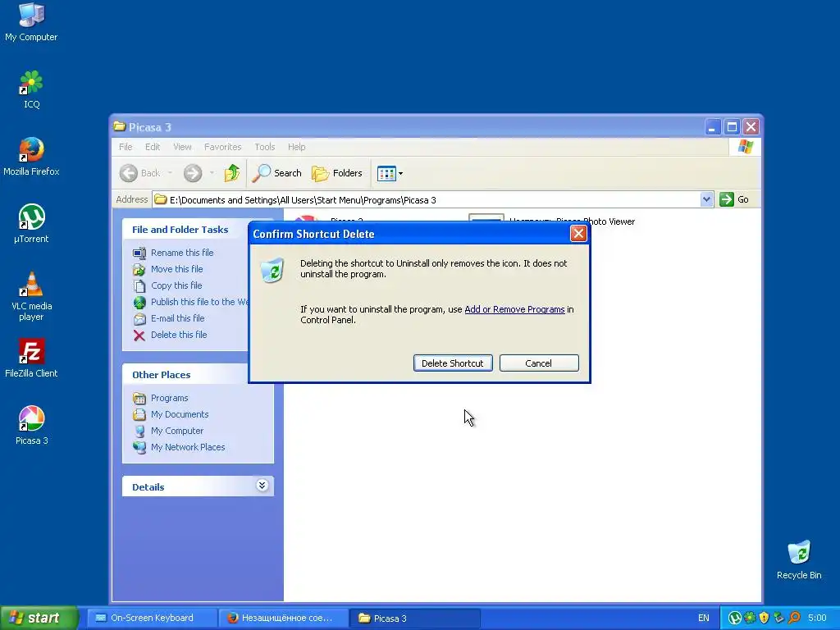Click the µTorrent tray icon

(734, 618)
